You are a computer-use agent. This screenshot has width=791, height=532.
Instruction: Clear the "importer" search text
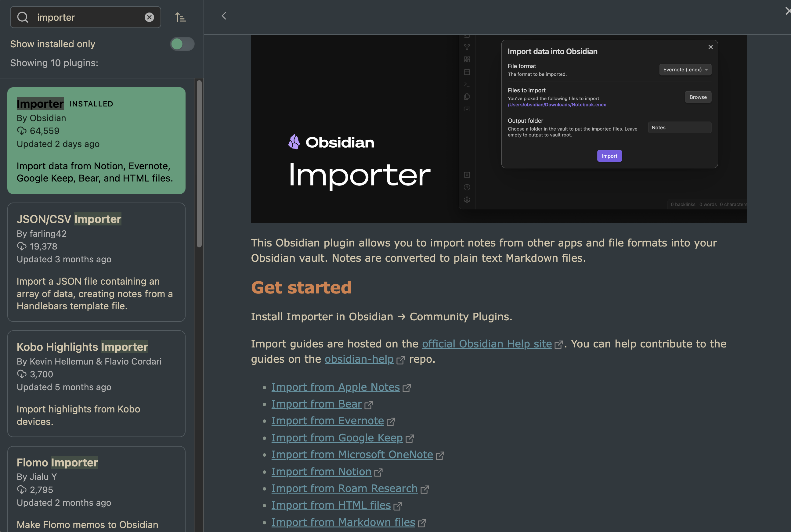[x=149, y=17]
